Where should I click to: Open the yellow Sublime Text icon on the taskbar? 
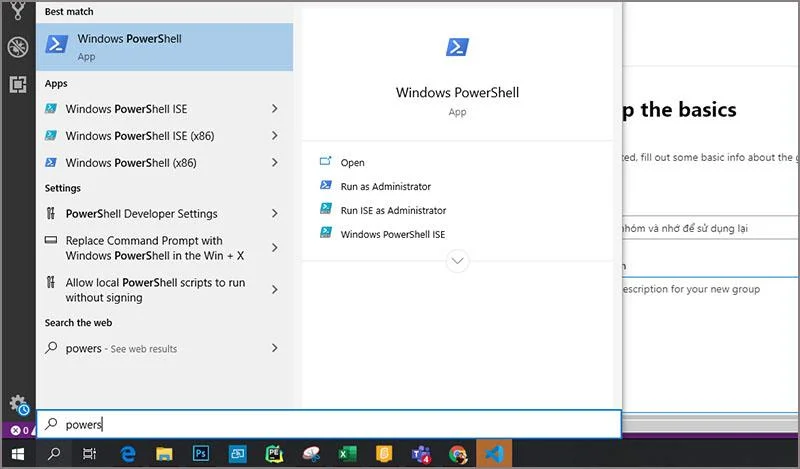pyautogui.click(x=384, y=454)
